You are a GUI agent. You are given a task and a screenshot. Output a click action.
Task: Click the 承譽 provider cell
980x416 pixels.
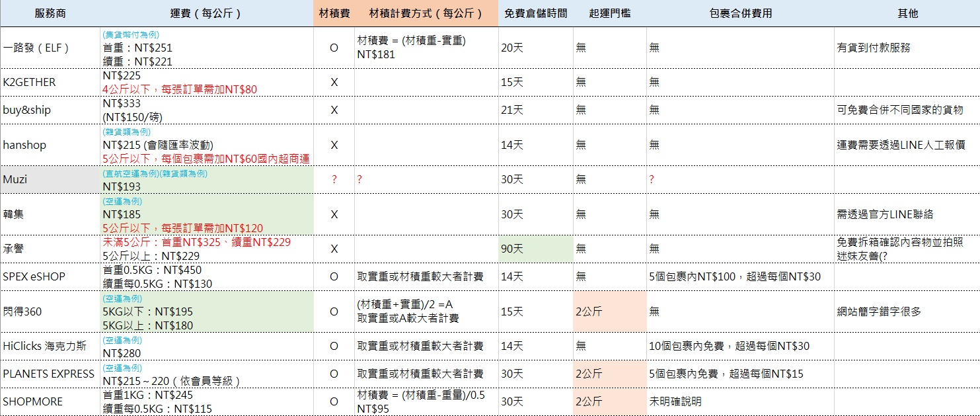point(50,249)
